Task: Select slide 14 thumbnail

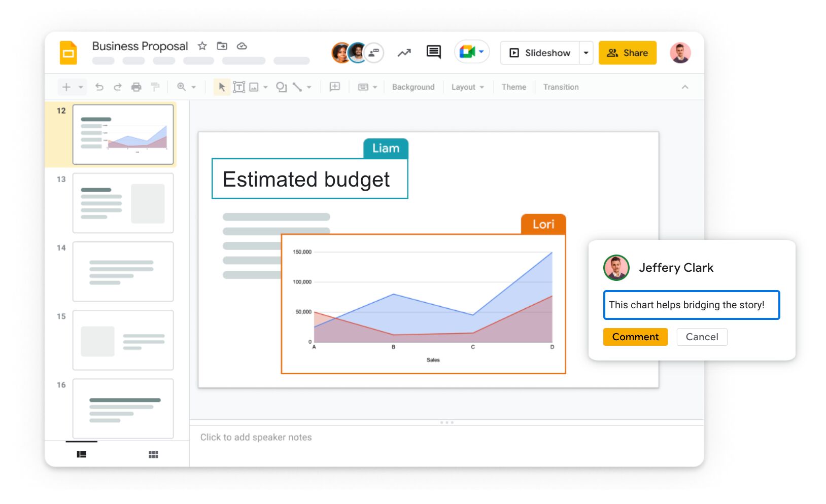Action: (123, 272)
